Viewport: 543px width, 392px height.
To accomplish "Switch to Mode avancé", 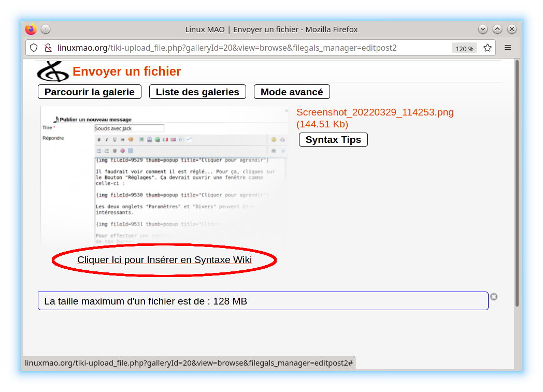I will 292,92.
